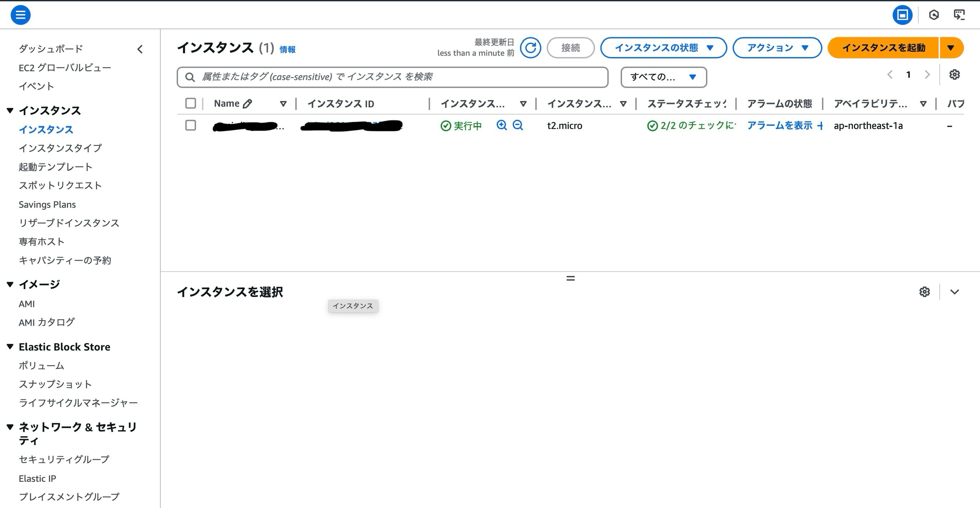The image size is (980, 508).
Task: Select all instances header checkbox
Action: coord(190,103)
